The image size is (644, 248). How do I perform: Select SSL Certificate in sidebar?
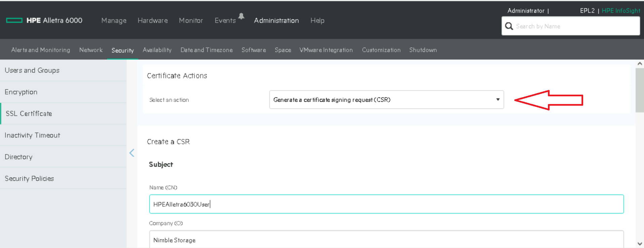pyautogui.click(x=63, y=113)
